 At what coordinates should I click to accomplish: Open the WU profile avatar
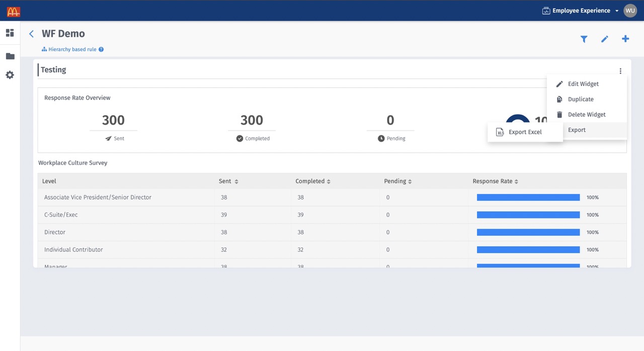pos(630,10)
